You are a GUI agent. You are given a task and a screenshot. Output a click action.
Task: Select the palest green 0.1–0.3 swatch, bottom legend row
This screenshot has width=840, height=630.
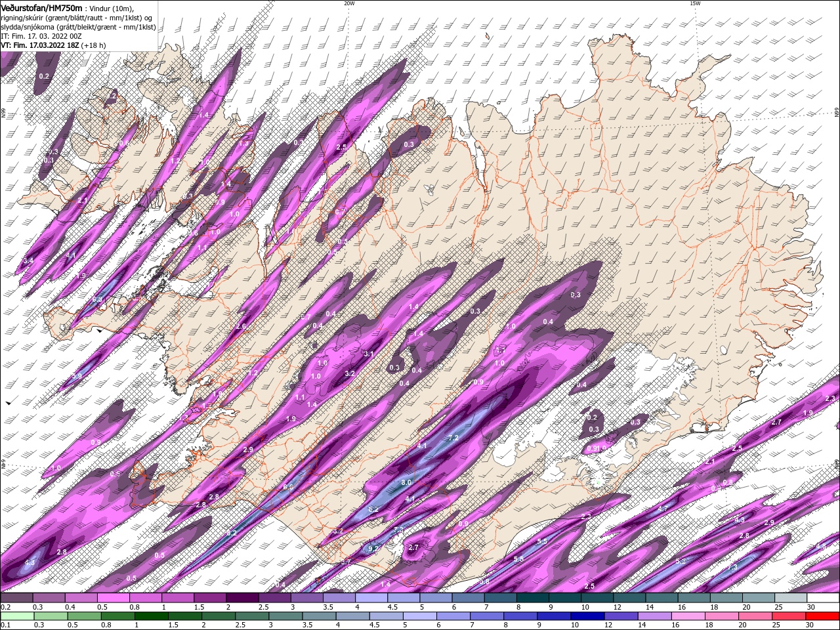point(16,616)
